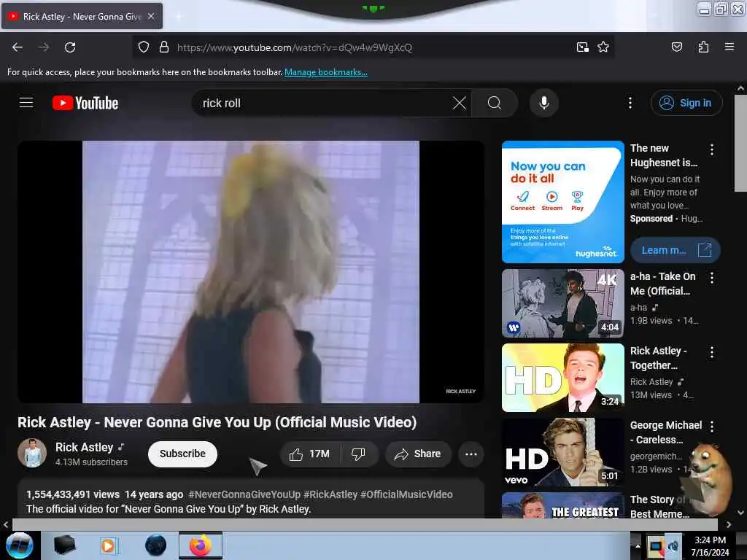The image size is (747, 560).
Task: Open YouTube settings three-dot menu
Action: tap(630, 103)
